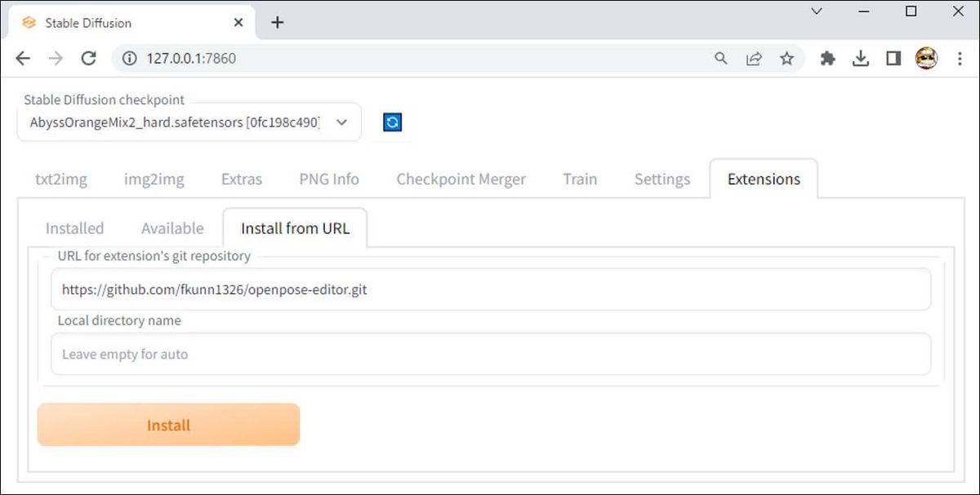
Task: Click the orange Install button
Action: pyautogui.click(x=168, y=425)
